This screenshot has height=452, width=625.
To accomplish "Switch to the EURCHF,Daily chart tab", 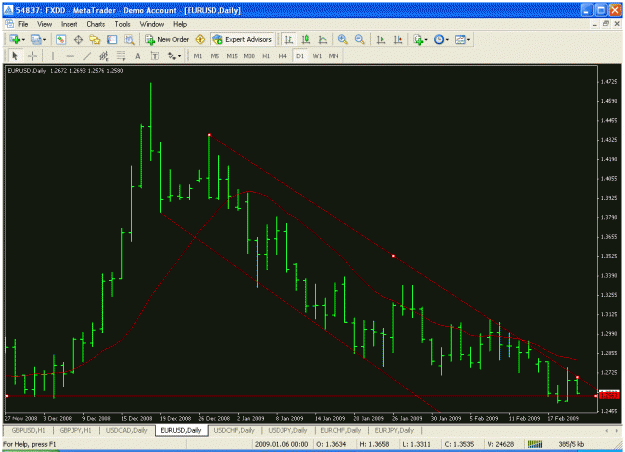I will pos(341,430).
